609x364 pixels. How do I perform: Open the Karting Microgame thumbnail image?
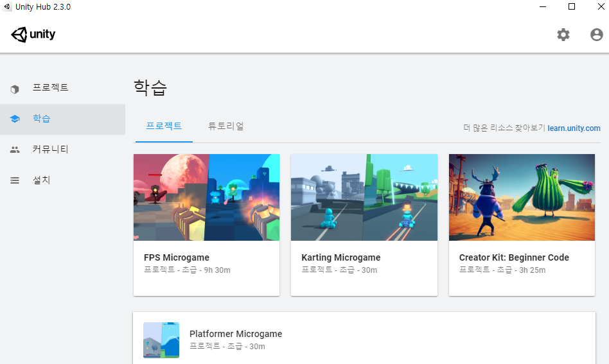[x=364, y=197]
